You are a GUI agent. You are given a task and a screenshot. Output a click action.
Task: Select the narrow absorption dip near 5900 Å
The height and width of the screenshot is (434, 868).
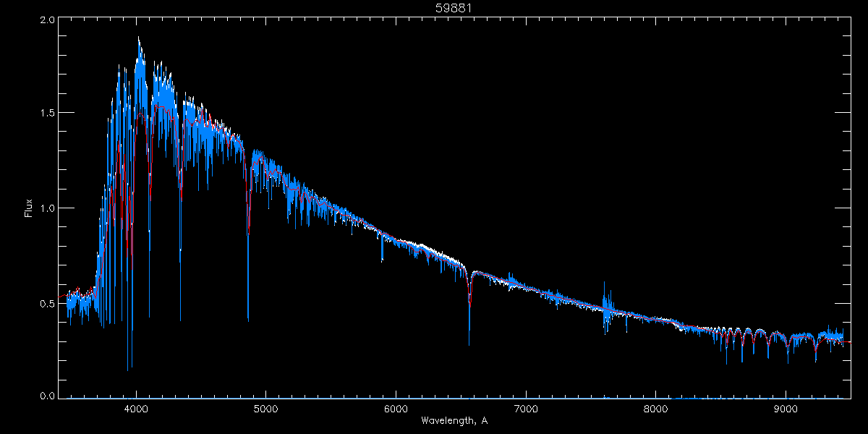point(382,258)
